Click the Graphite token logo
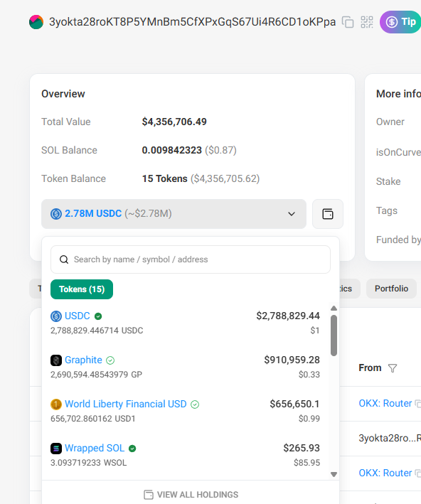Screen dimensions: 421x504 coord(56,360)
